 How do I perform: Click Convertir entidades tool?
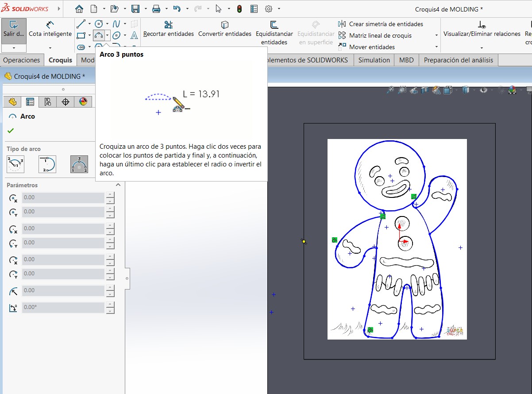(x=225, y=29)
